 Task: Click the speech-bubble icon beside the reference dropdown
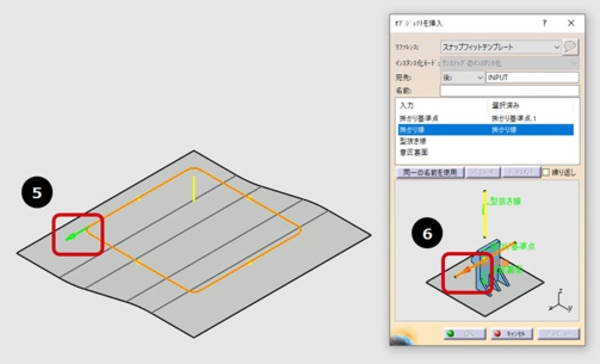pyautogui.click(x=570, y=47)
